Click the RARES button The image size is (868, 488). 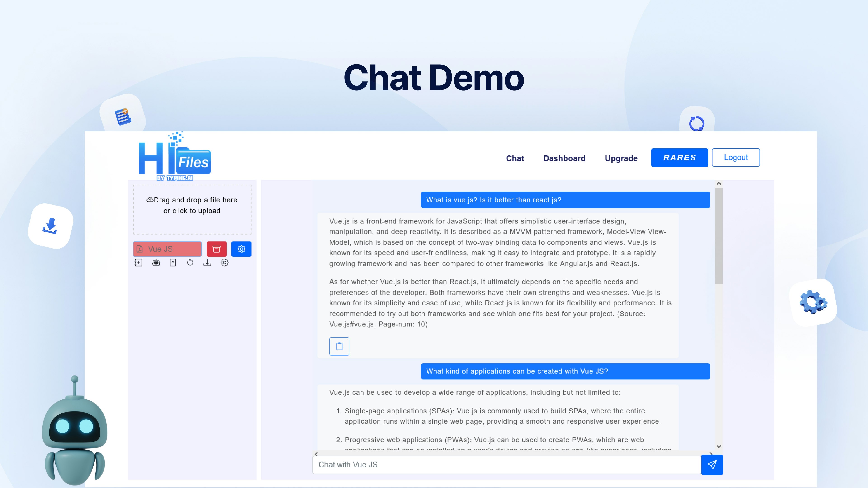(679, 158)
